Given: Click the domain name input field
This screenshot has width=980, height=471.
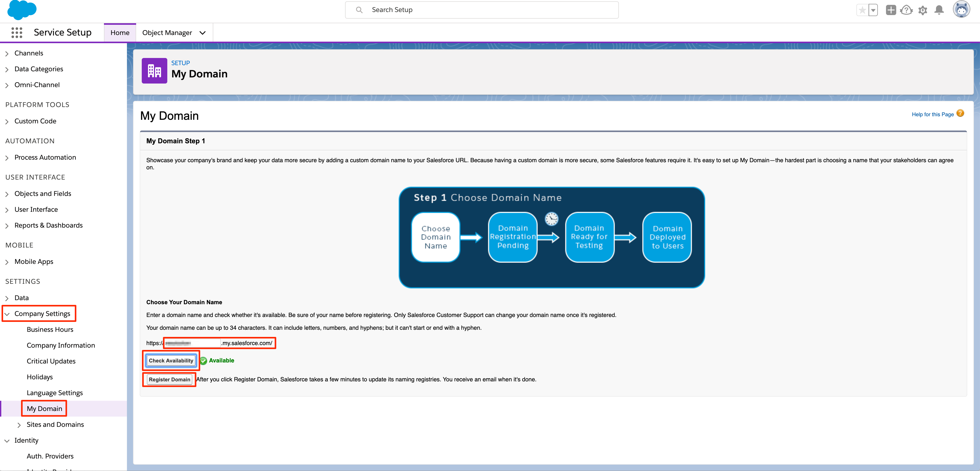Looking at the screenshot, I should pyautogui.click(x=193, y=343).
